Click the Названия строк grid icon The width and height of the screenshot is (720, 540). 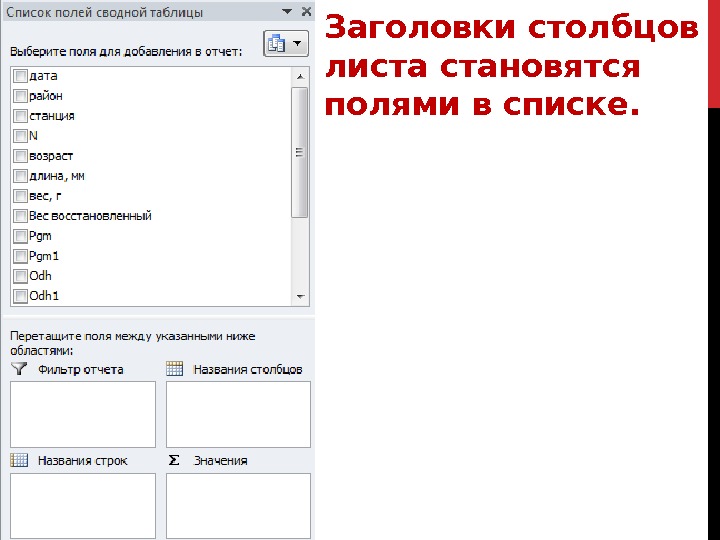click(x=19, y=460)
